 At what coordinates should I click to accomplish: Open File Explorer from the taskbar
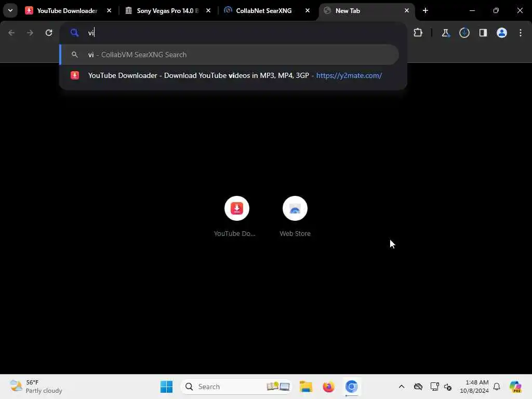305,387
